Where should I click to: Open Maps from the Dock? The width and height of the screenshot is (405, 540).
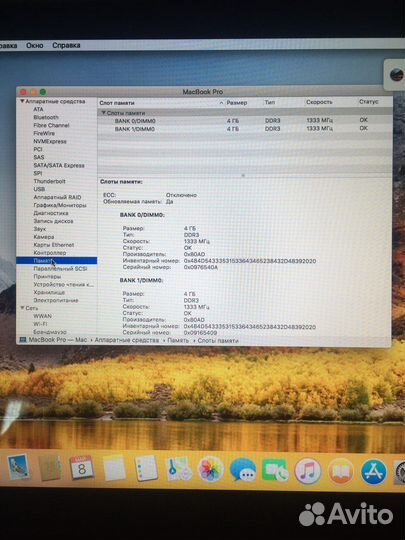pyautogui.click(x=179, y=469)
